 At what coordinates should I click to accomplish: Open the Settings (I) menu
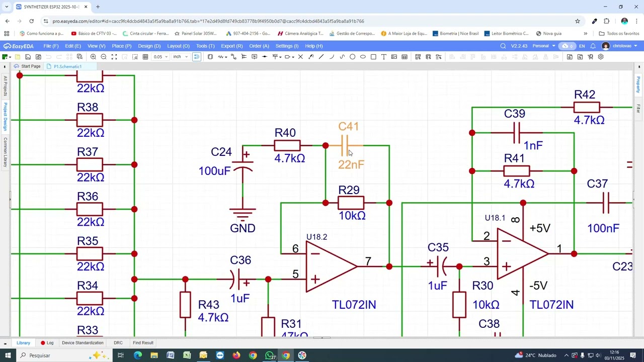pos(287,46)
